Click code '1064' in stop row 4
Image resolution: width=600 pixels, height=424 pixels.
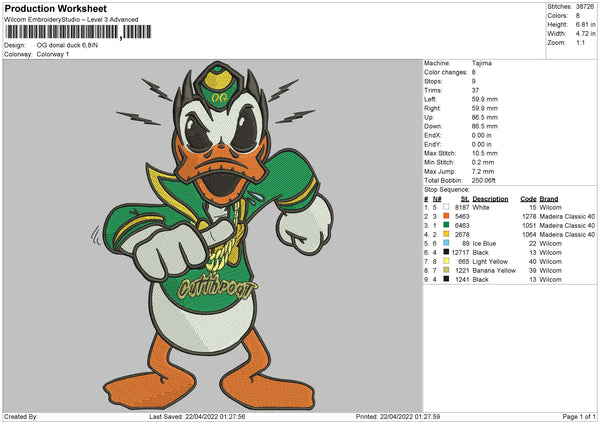coord(529,235)
